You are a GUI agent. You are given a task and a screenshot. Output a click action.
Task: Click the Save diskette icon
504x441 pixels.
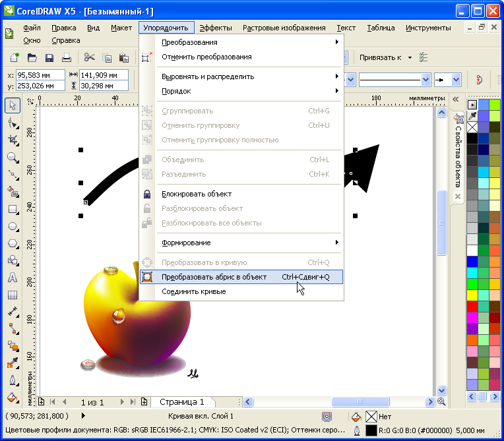(49, 58)
